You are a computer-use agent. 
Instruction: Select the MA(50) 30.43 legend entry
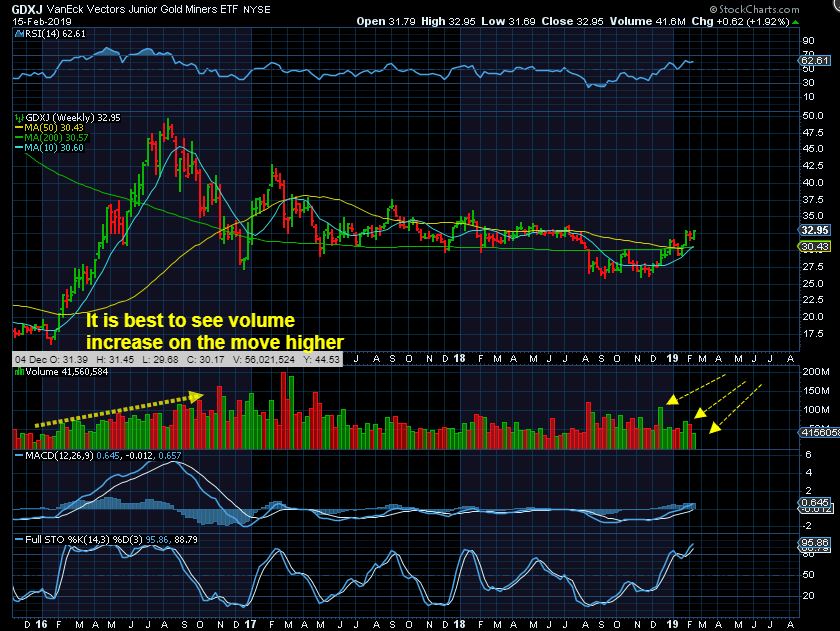click(x=54, y=127)
